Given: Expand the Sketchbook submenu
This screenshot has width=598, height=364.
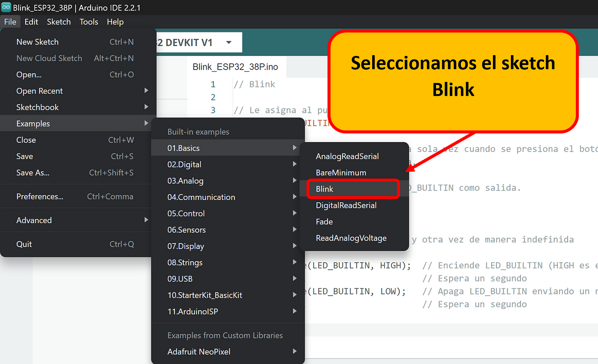Looking at the screenshot, I should pos(78,107).
